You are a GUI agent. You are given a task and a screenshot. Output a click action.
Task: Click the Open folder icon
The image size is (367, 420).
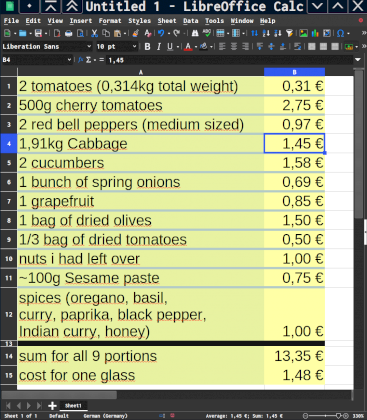[x=23, y=33]
